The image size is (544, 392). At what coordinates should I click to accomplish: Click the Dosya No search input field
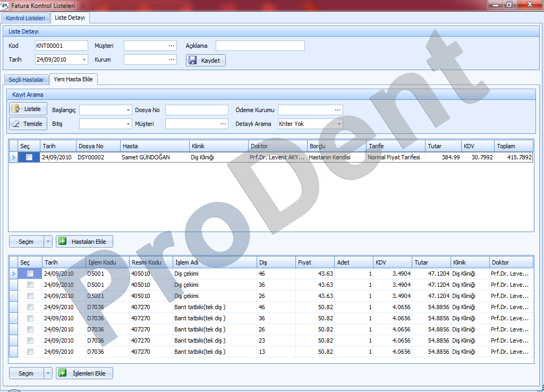point(196,110)
